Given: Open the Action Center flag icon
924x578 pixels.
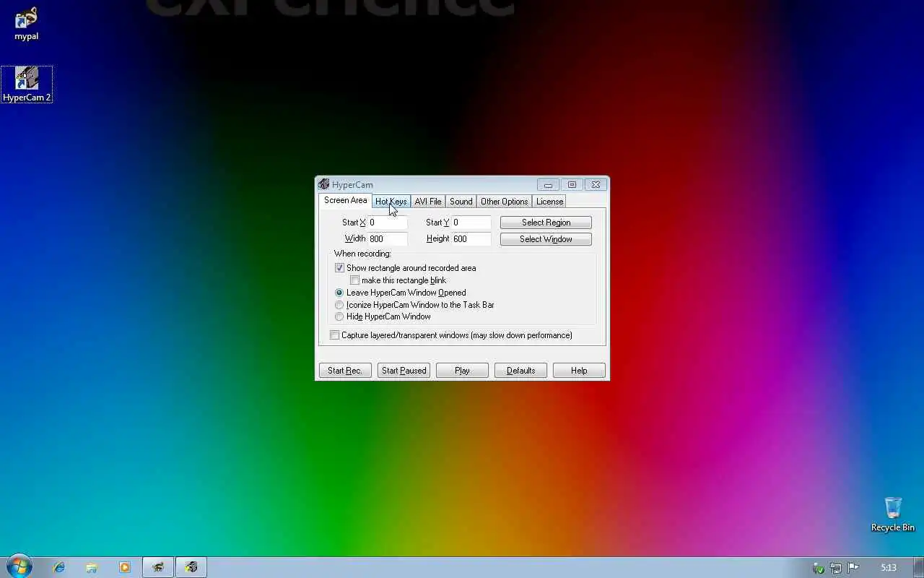Looking at the screenshot, I should point(853,568).
